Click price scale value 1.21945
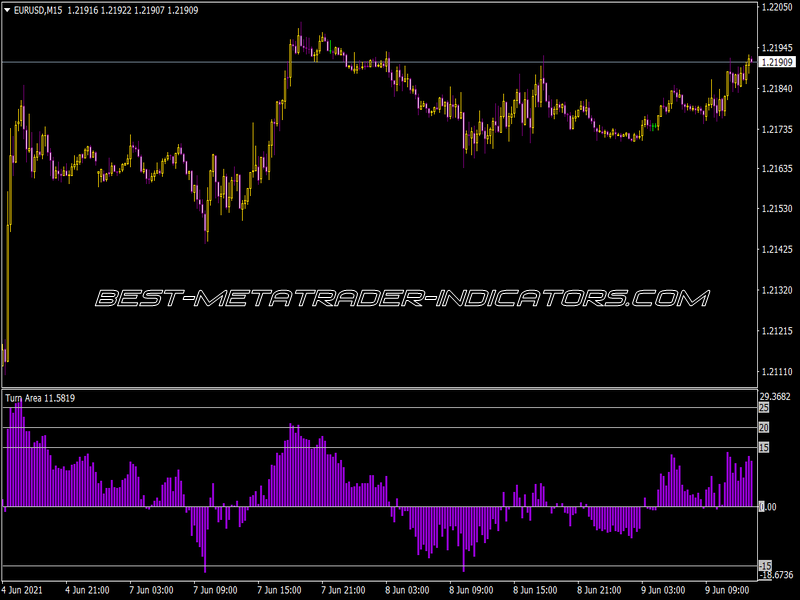The width and height of the screenshot is (800, 600). (x=777, y=47)
